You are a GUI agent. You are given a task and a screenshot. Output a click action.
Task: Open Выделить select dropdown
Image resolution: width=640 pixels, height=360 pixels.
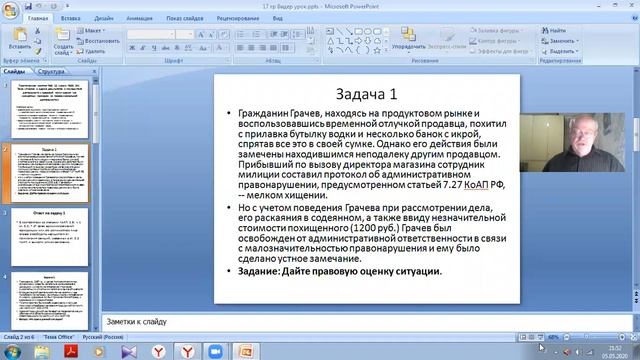pos(560,51)
